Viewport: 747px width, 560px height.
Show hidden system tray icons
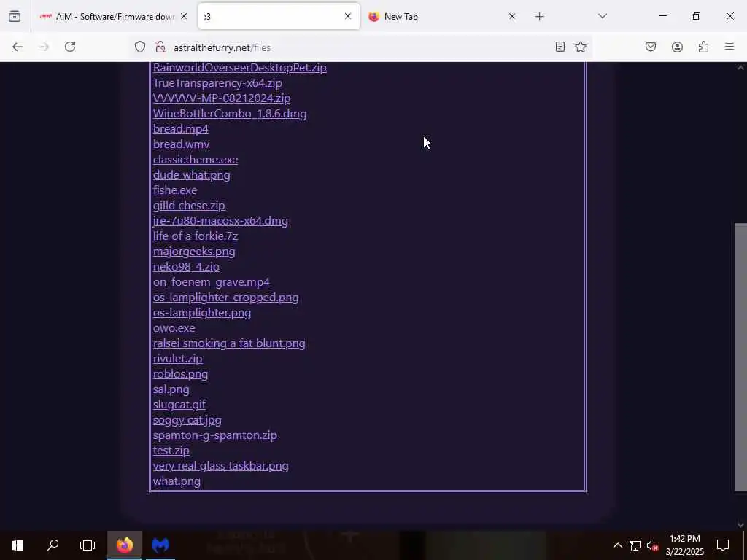pos(617,545)
